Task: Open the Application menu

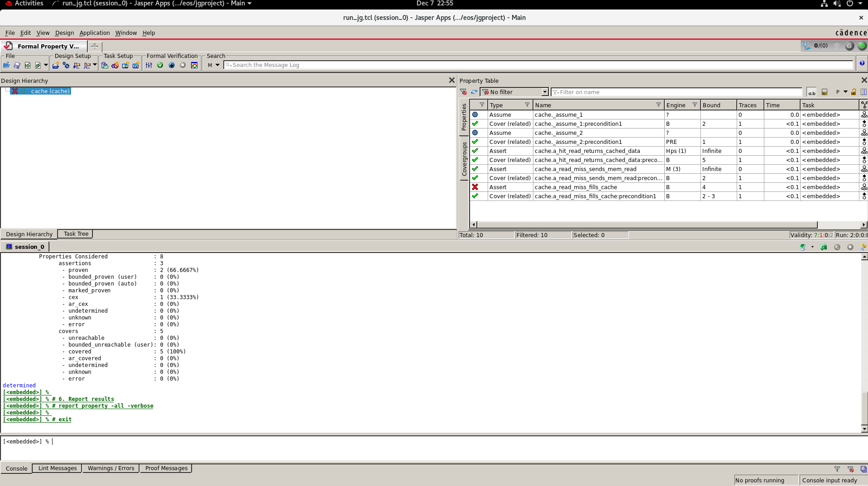Action: tap(95, 33)
